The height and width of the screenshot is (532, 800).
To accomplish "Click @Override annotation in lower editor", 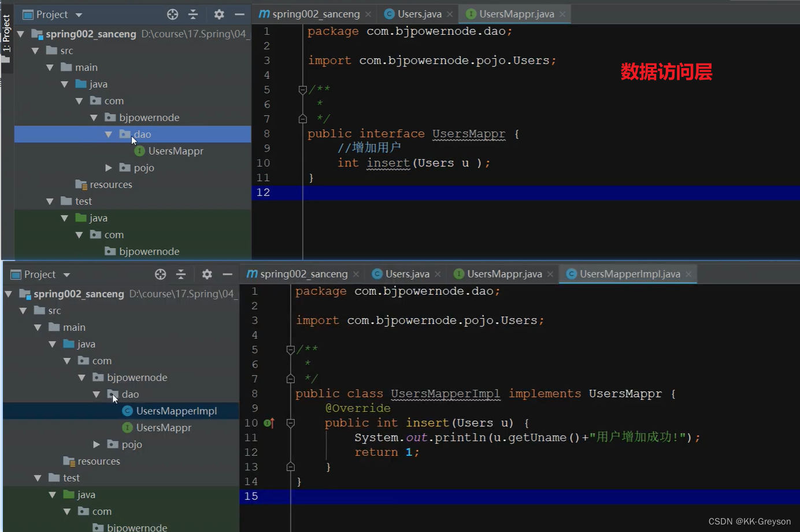I will tap(358, 408).
